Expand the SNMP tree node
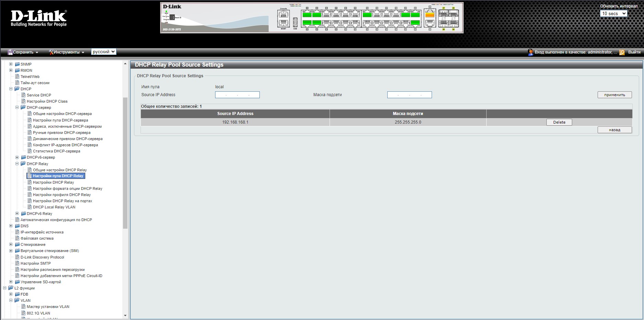The width and height of the screenshot is (644, 320). click(x=11, y=64)
